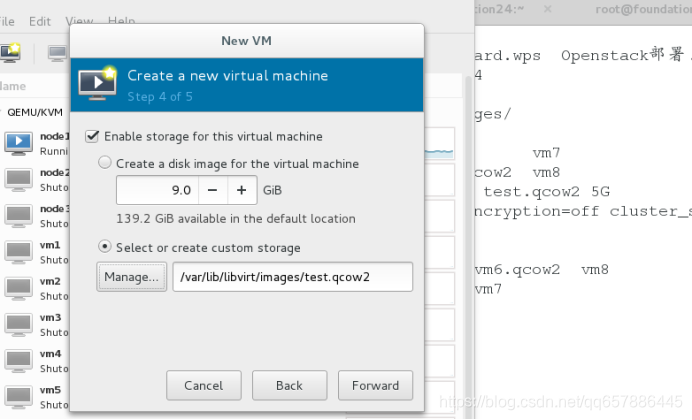This screenshot has width=692, height=420.
Task: Cancel the New VM wizard
Action: click(x=204, y=386)
